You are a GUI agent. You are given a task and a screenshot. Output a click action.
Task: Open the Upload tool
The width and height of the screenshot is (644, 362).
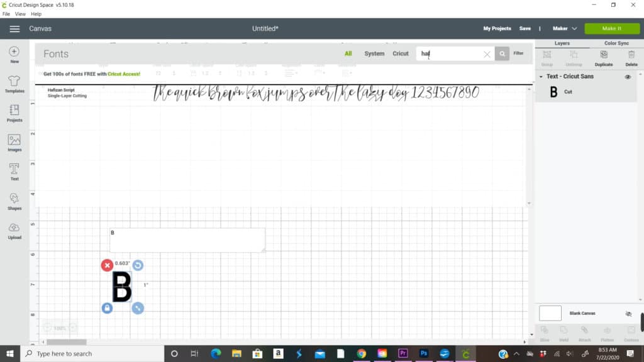pos(14,231)
